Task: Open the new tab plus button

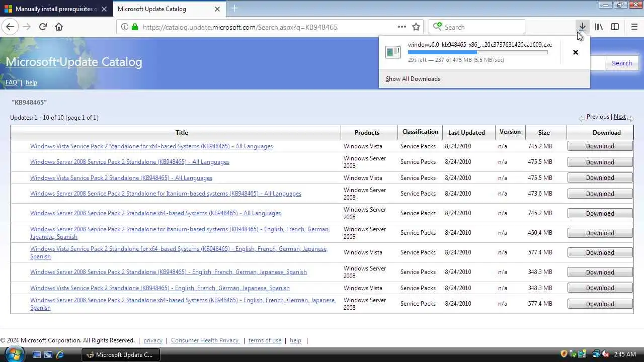Action: [x=234, y=9]
